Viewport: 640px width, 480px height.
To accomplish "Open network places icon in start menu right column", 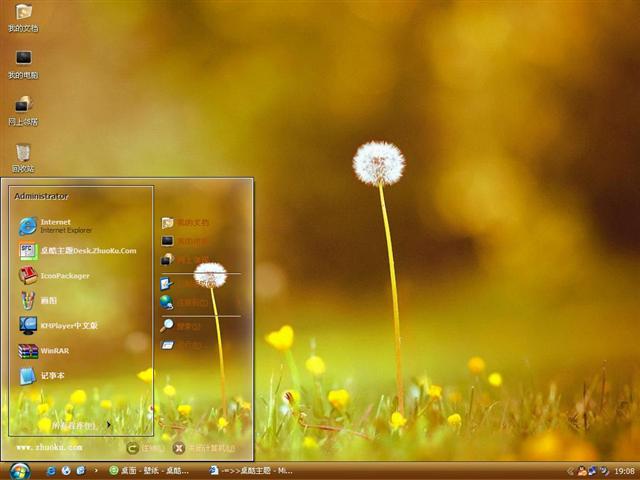I will tap(167, 259).
